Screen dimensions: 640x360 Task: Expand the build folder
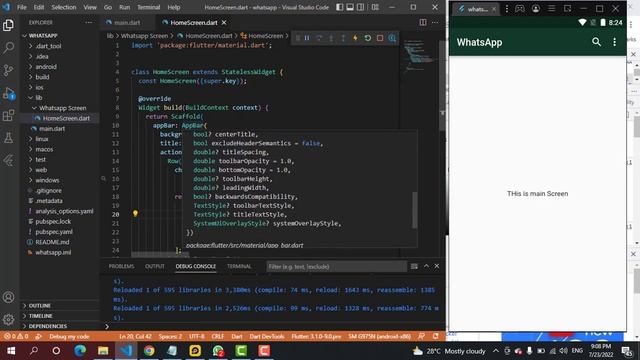tap(59, 77)
